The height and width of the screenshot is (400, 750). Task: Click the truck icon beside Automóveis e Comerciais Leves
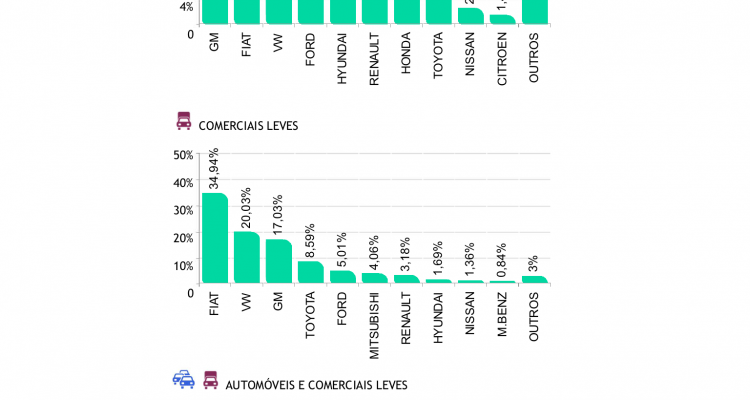pos(210,379)
